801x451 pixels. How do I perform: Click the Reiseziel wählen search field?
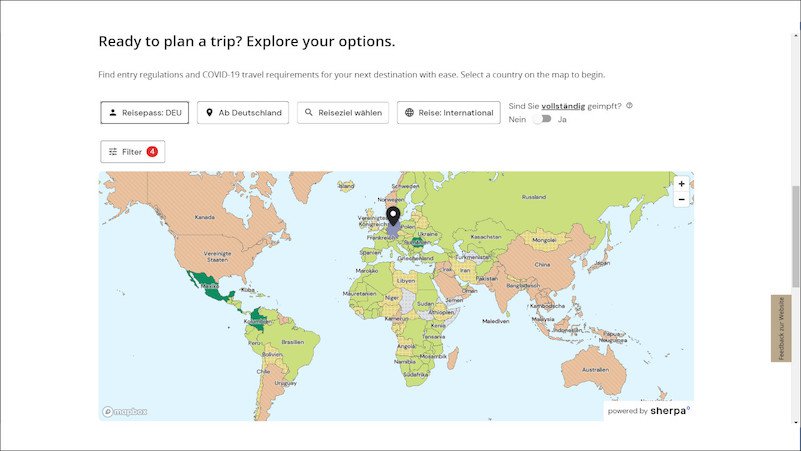click(x=342, y=113)
